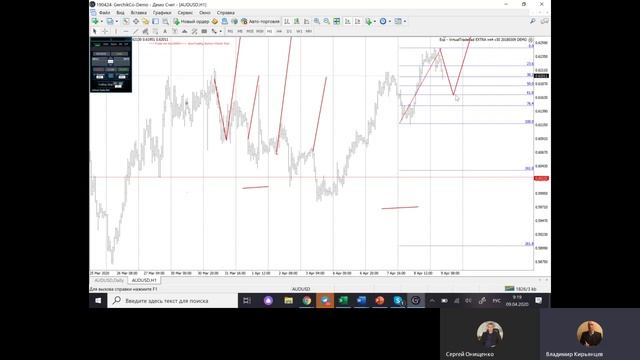
Task: Open the Navigator panel icon
Action: [x=146, y=21]
